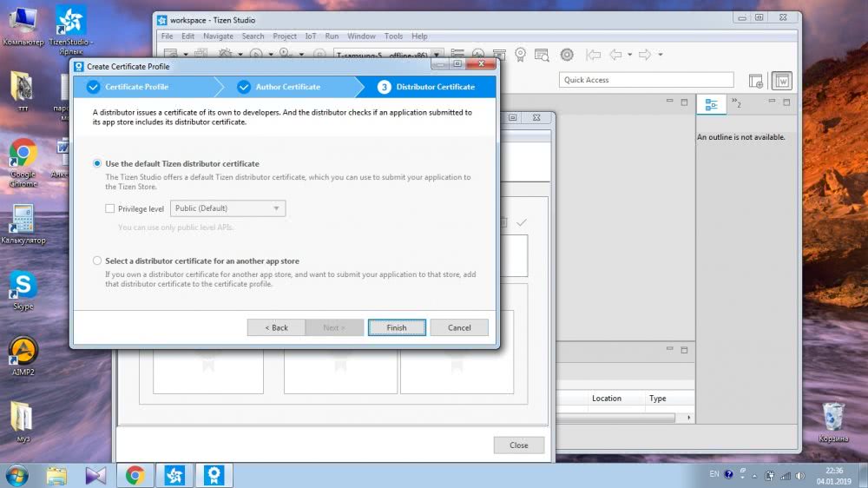868x488 pixels.
Task: Expand the forward navigation history dropdown arrow
Action: pyautogui.click(x=661, y=55)
